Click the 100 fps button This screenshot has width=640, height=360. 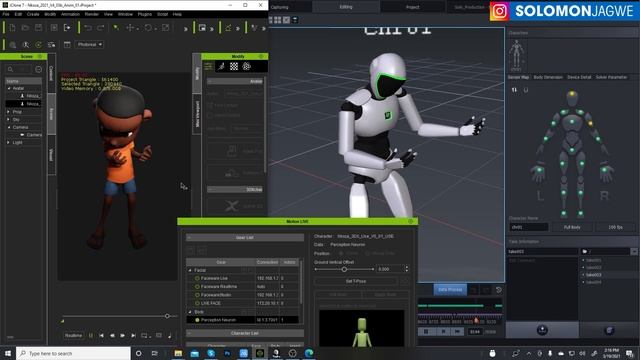(615, 227)
